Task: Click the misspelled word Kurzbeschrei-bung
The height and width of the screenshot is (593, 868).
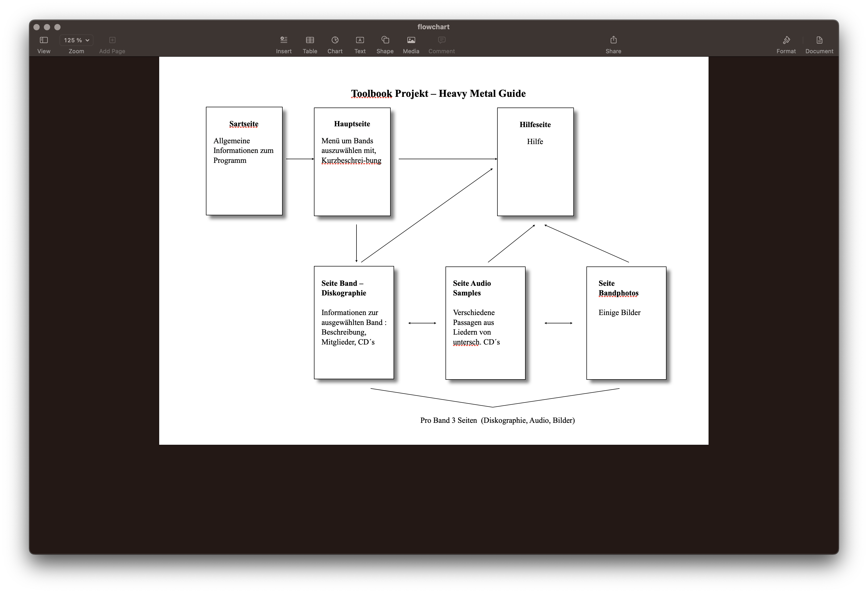Action: click(351, 160)
